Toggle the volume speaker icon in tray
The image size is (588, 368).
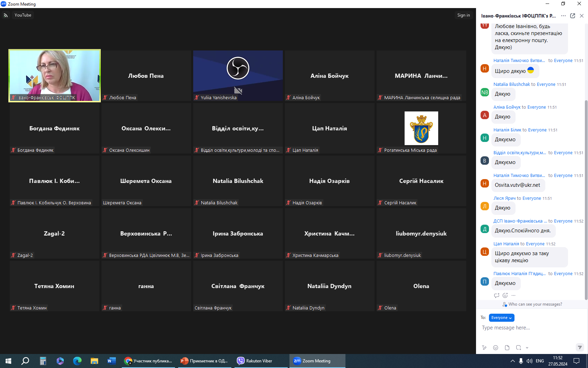click(529, 361)
